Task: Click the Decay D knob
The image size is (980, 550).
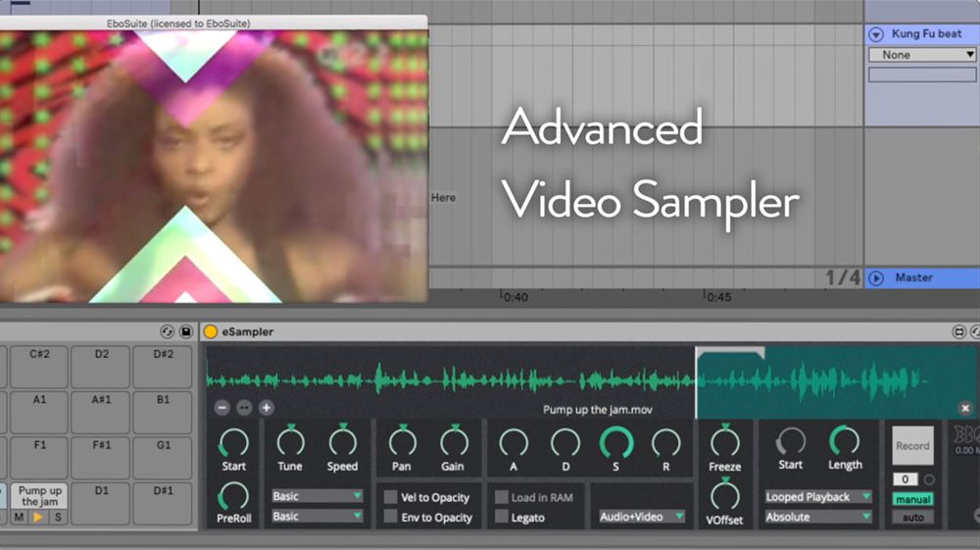Action: (565, 443)
